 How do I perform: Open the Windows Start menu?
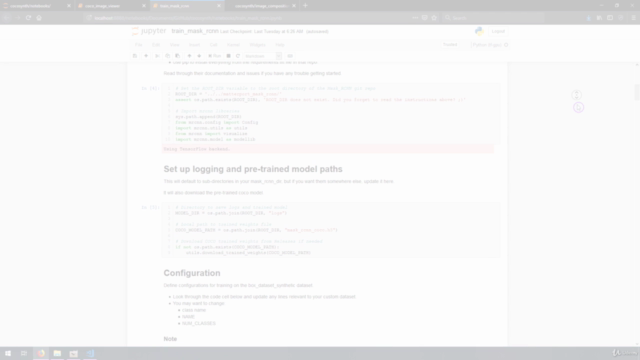coord(8,353)
